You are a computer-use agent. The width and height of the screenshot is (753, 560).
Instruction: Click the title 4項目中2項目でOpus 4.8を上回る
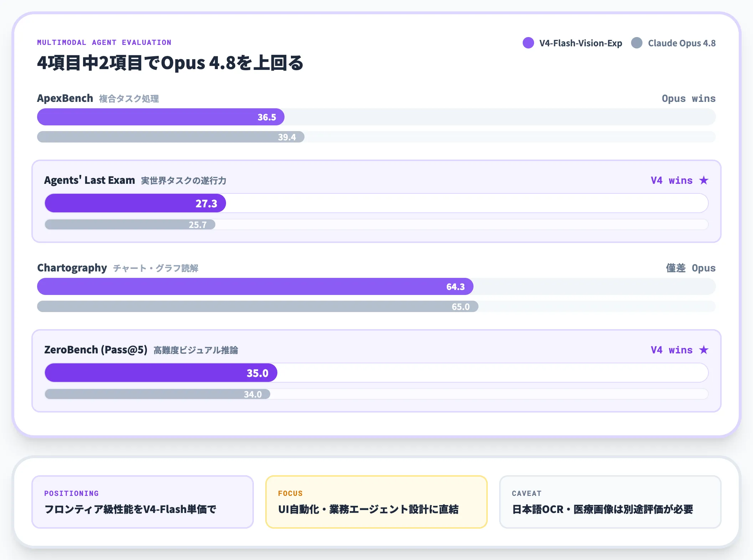click(x=170, y=63)
